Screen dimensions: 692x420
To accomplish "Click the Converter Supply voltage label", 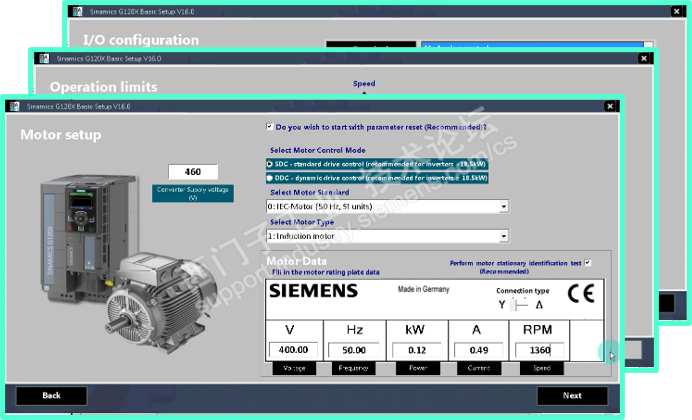I will coord(193,193).
